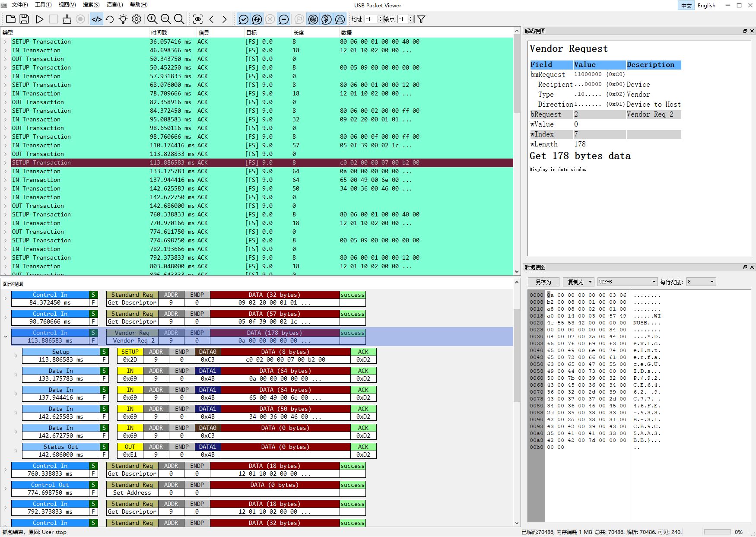This screenshot has height=537, width=756.
Task: Toggle the greyed X filter icon
Action: pos(270,19)
